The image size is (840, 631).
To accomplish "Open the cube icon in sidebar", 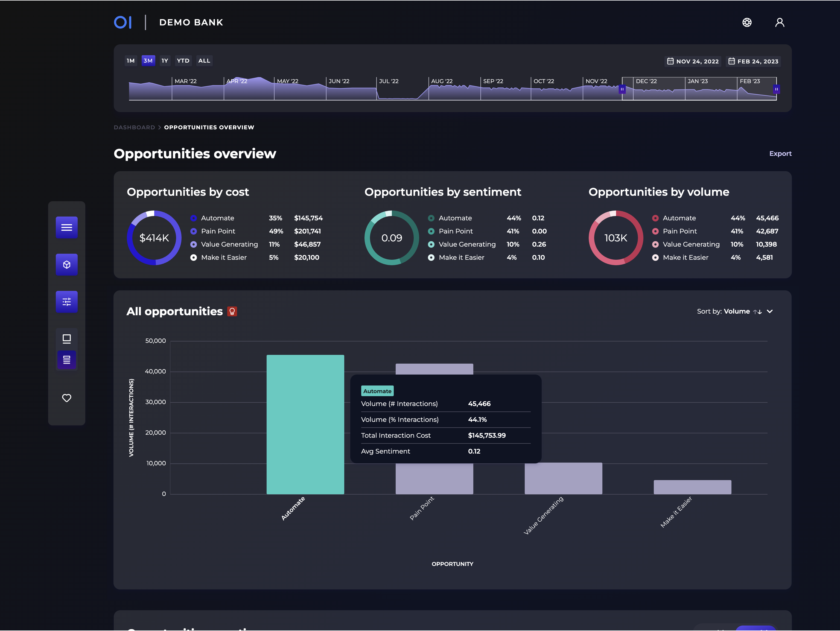I will 67,265.
